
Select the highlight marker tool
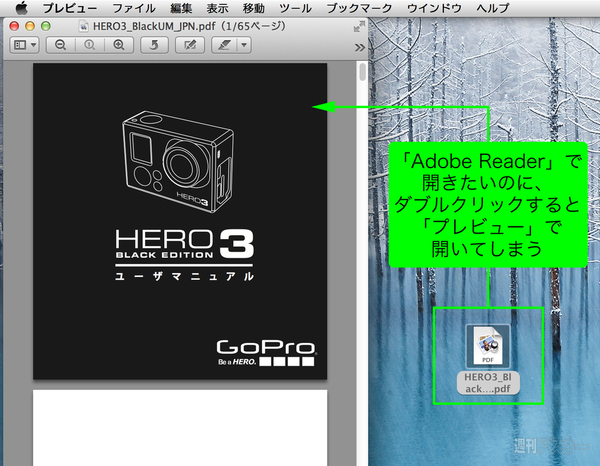click(x=224, y=45)
